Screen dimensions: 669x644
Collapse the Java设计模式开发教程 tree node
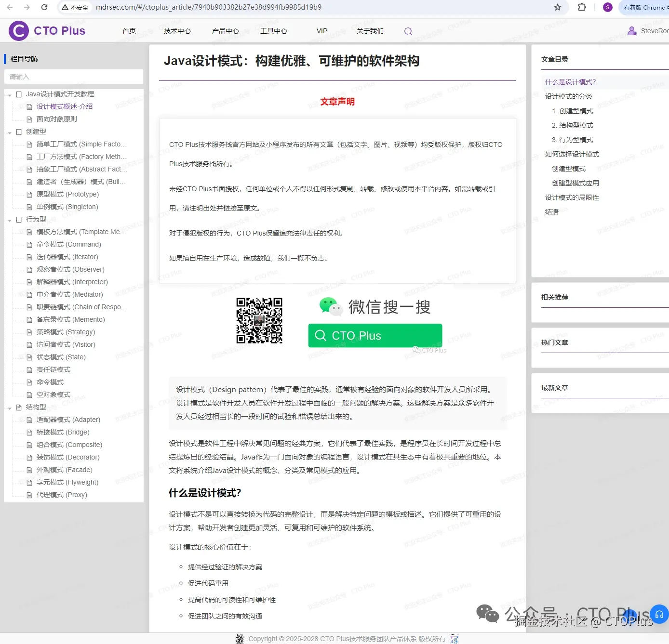click(10, 94)
